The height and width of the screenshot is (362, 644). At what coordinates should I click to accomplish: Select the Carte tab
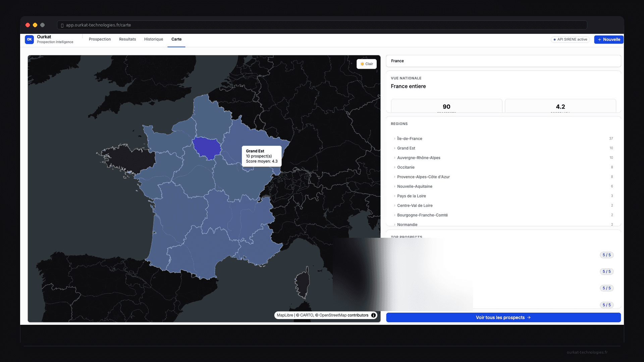tap(176, 39)
